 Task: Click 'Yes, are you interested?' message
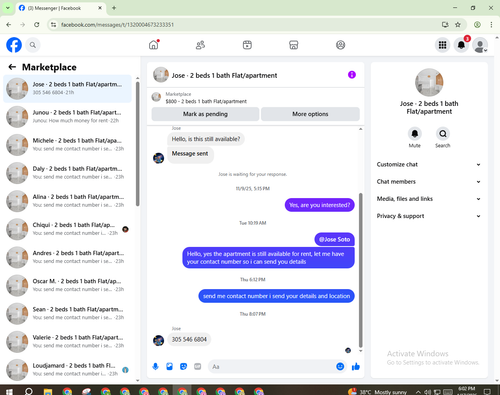click(319, 205)
